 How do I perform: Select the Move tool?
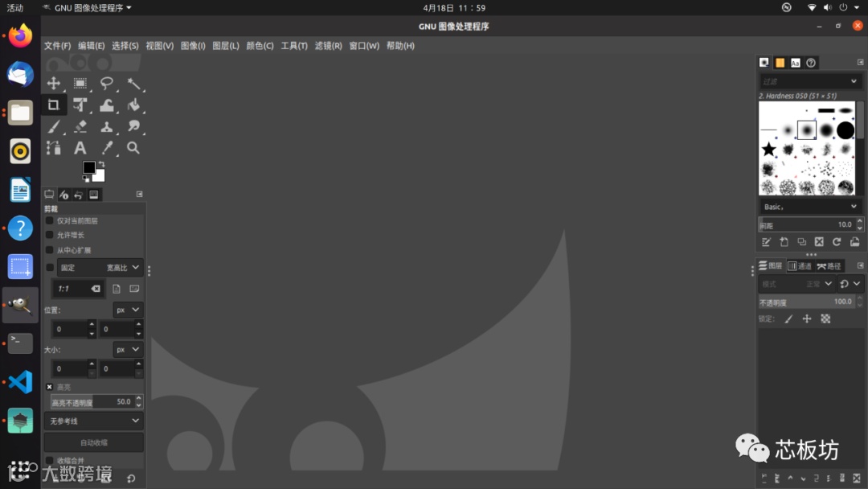[54, 84]
